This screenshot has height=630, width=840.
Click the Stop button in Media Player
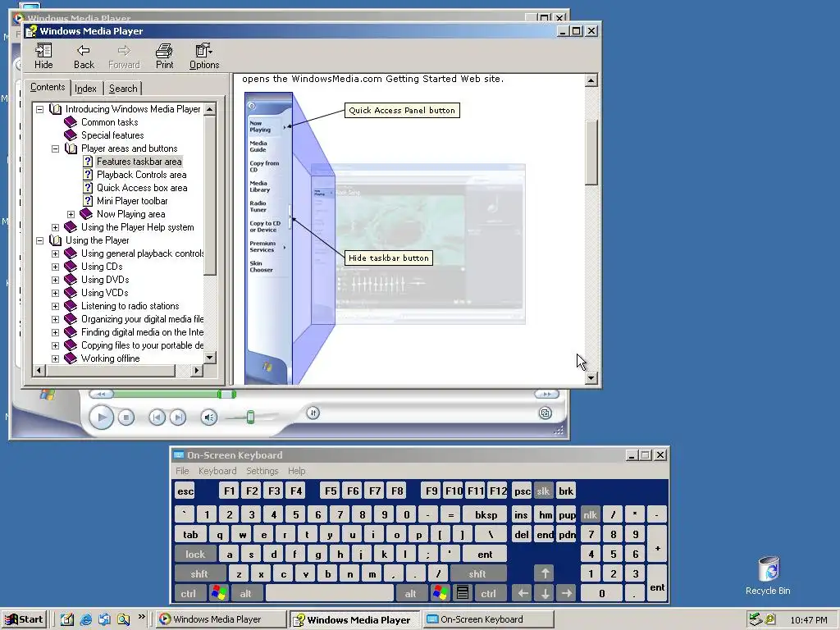click(126, 417)
